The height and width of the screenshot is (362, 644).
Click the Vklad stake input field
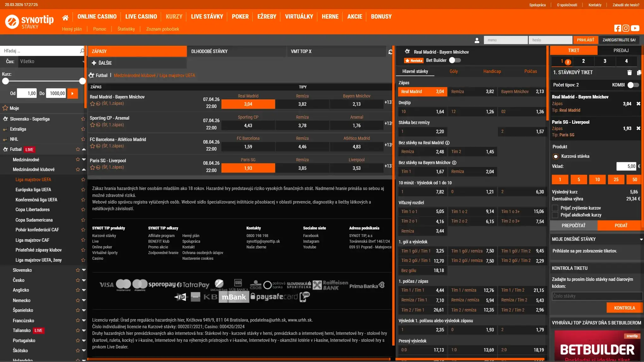[x=626, y=166]
